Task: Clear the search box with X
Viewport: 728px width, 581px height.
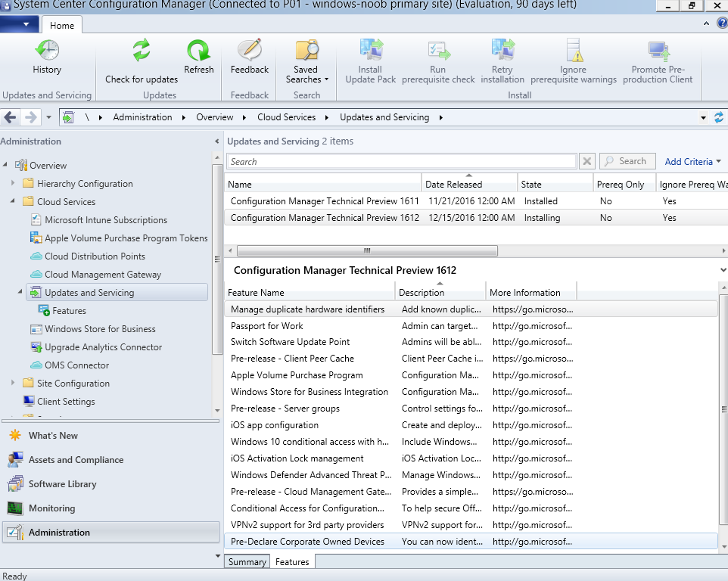Action: point(586,161)
